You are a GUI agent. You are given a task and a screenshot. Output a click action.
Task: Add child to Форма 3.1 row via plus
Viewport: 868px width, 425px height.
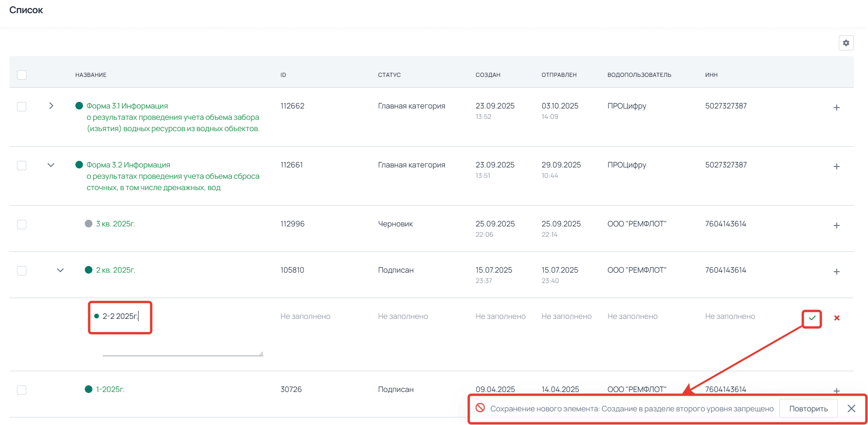[836, 108]
